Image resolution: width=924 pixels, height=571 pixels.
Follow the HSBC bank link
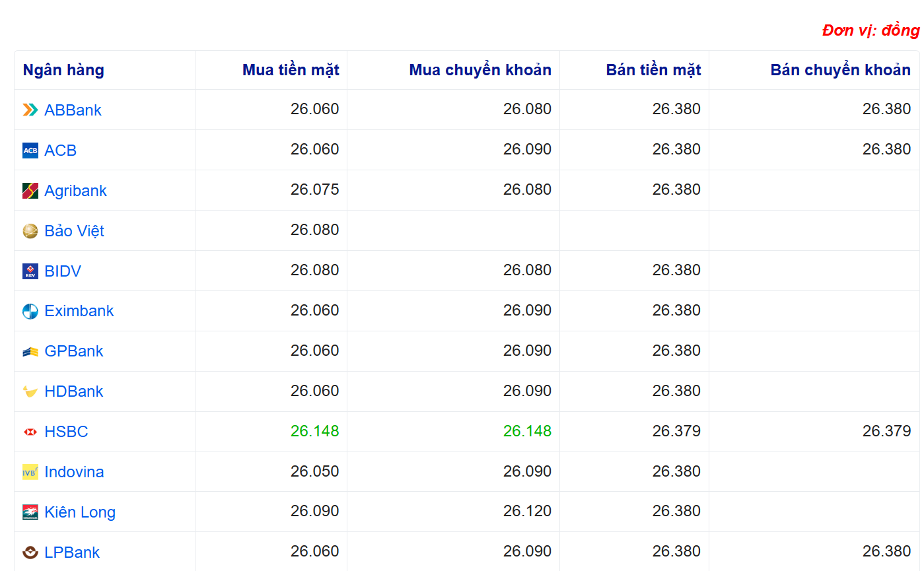click(66, 432)
